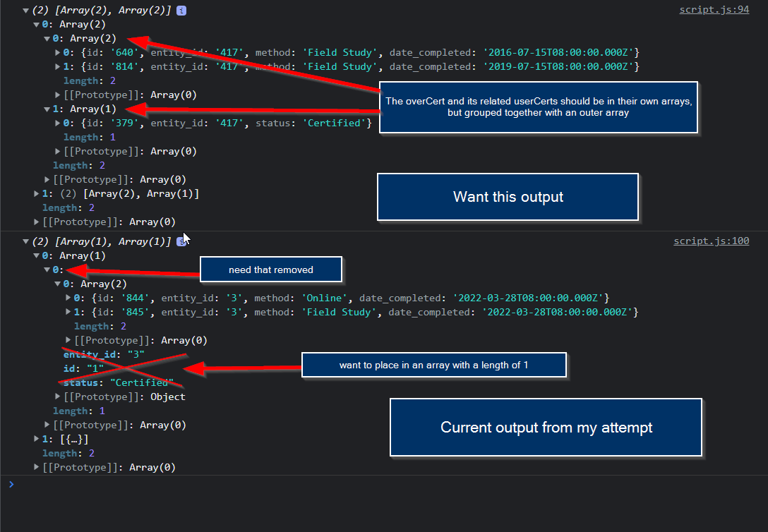This screenshot has height=532, width=768.
Task: Expand the [[Prototype]]: Object entry
Action: pos(57,397)
